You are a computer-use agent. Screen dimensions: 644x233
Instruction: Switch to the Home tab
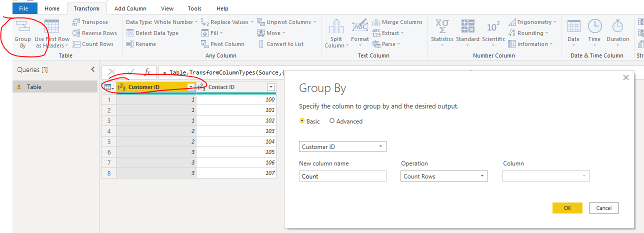pyautogui.click(x=52, y=8)
